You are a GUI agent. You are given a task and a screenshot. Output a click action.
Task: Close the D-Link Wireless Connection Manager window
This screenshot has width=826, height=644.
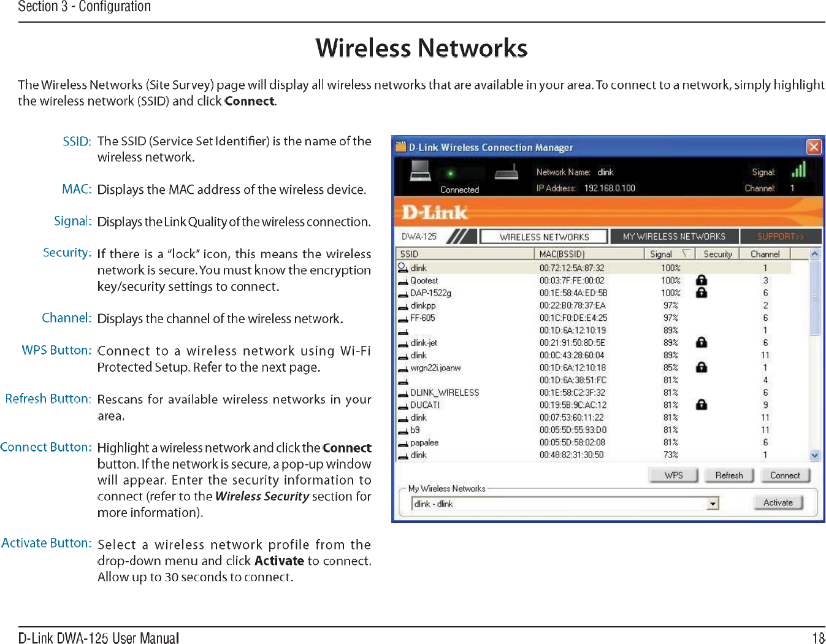813,147
